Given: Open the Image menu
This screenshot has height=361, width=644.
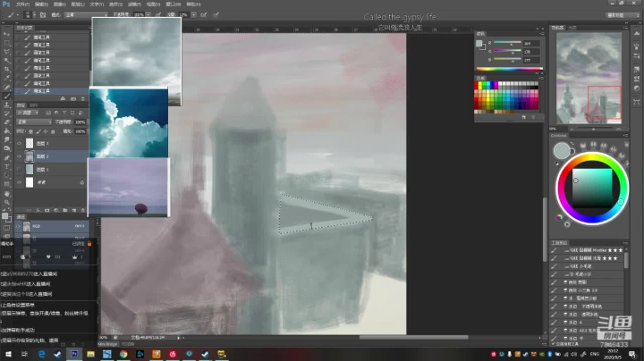Looking at the screenshot, I should click(60, 4).
